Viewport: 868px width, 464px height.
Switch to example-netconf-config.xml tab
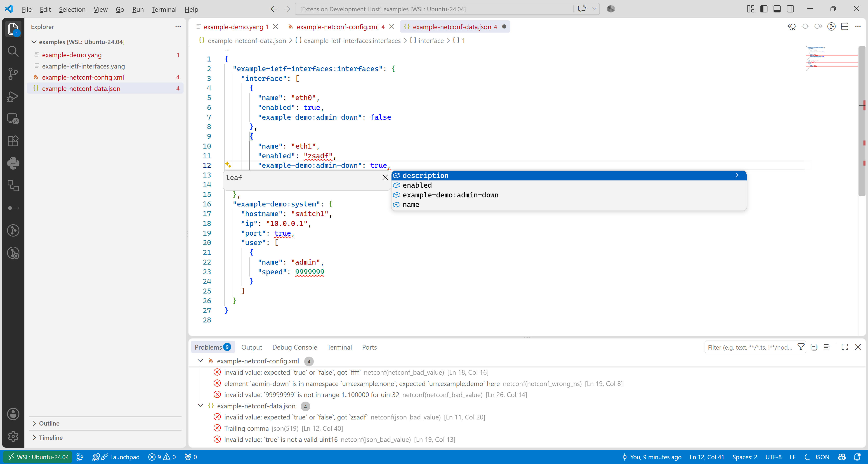[337, 27]
